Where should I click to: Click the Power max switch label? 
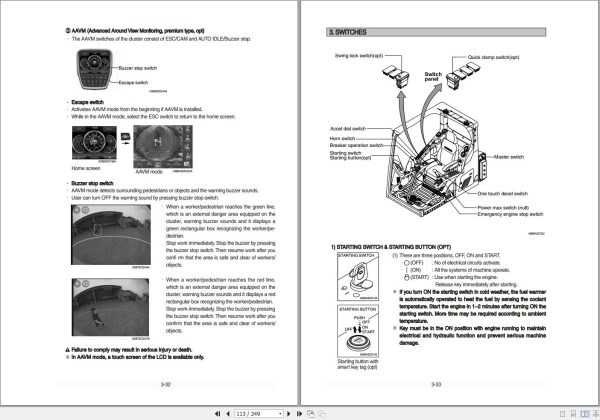[x=503, y=208]
